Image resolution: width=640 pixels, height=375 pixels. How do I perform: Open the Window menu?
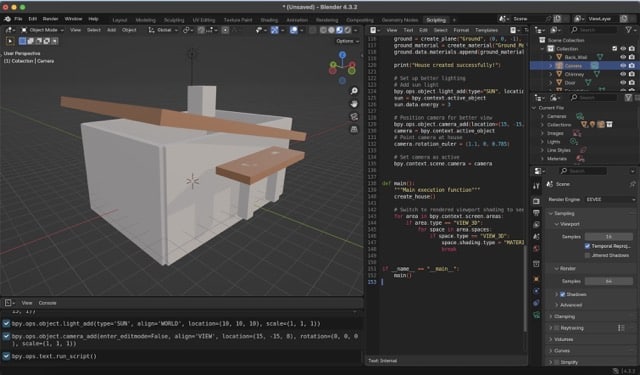(x=73, y=19)
